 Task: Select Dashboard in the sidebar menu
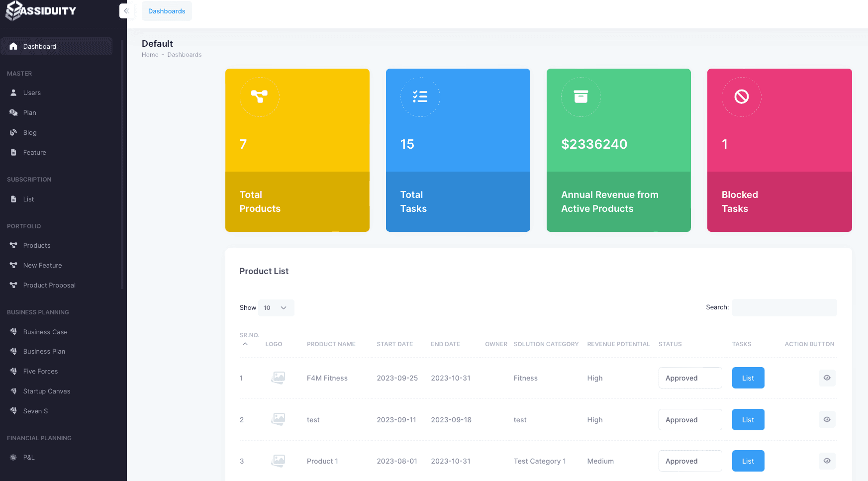point(40,46)
